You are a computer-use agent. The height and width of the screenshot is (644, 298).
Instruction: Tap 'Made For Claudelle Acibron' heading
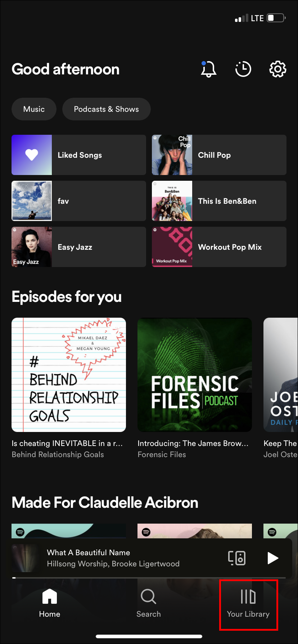coord(105,503)
